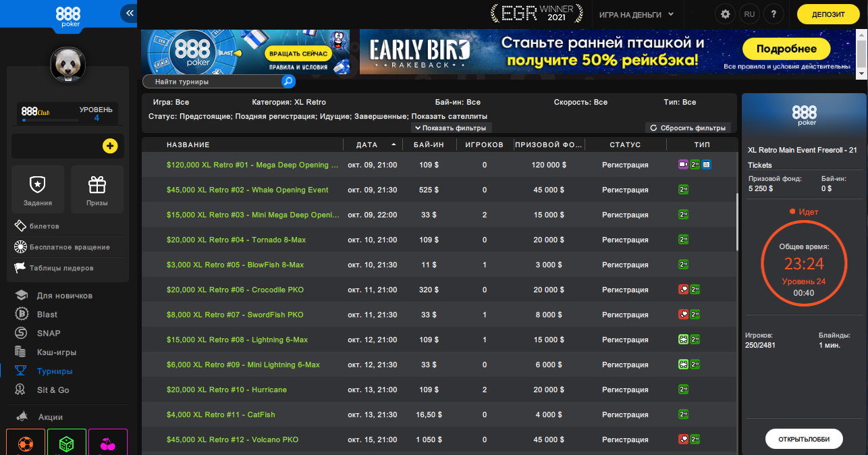The height and width of the screenshot is (455, 868).
Task: Reset filters with Сбросить фильтры
Action: pos(688,128)
